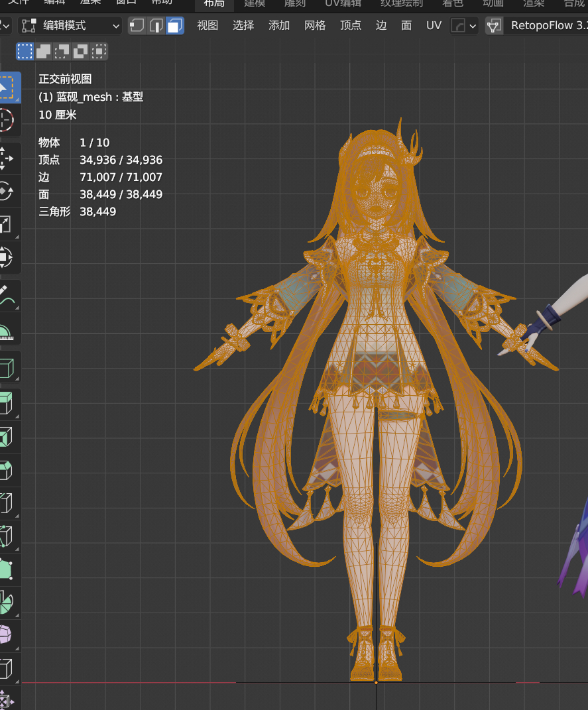Open the 边 menu
The width and height of the screenshot is (588, 710).
pos(381,25)
